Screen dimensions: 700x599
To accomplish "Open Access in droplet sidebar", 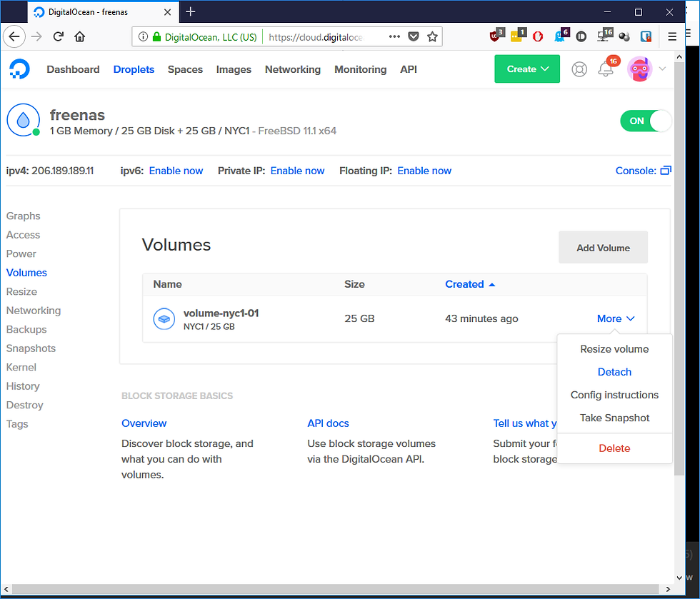I will point(23,235).
